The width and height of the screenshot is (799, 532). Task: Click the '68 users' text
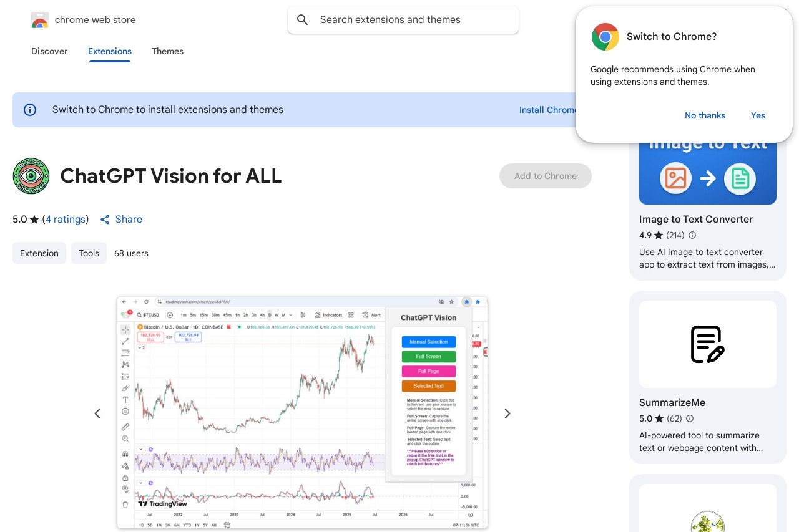131,253
